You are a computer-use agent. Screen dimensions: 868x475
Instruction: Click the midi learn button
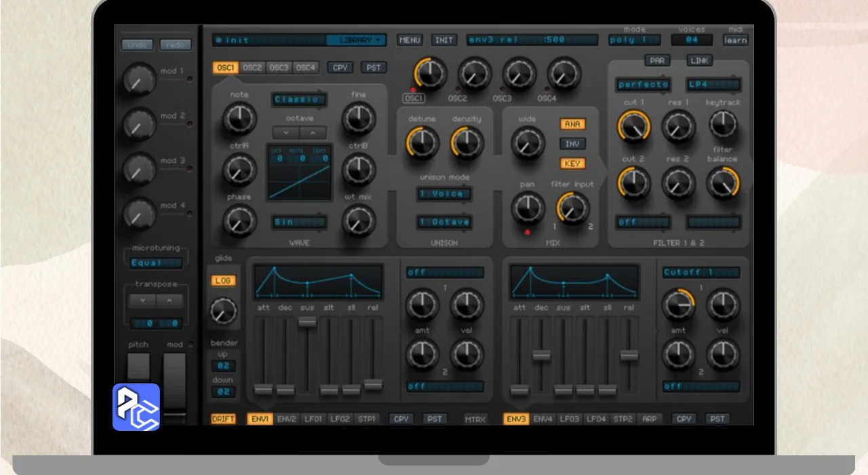tap(735, 40)
